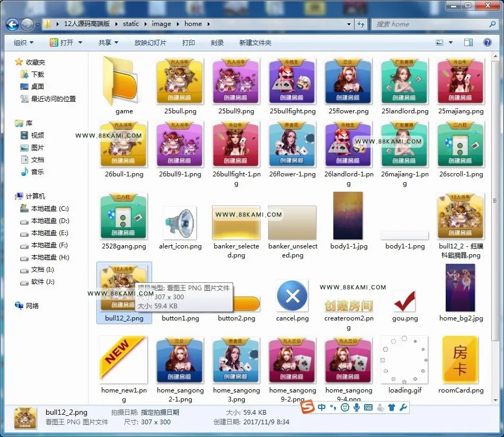Image resolution: width=504 pixels, height=437 pixels.
Task: Open the Sogou soft keyboard icon
Action: click(368, 407)
